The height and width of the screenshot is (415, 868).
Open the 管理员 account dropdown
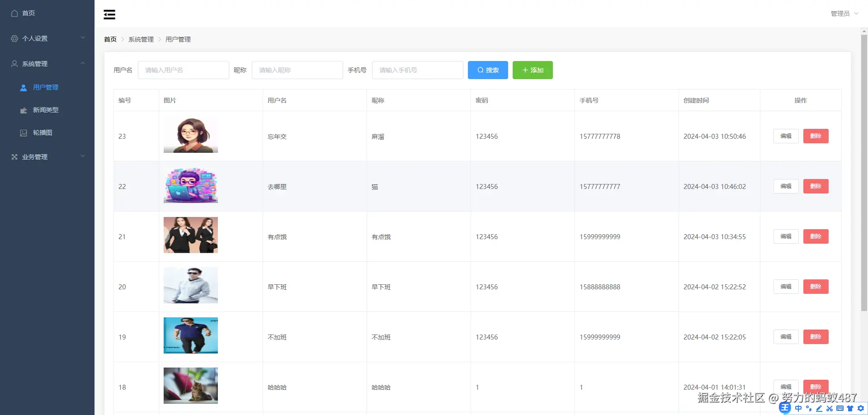click(844, 14)
